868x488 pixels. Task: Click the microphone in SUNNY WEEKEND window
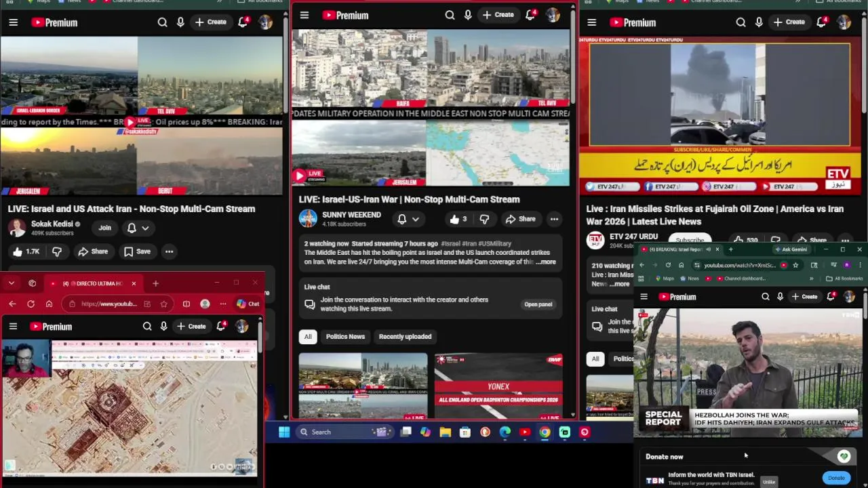click(x=468, y=14)
